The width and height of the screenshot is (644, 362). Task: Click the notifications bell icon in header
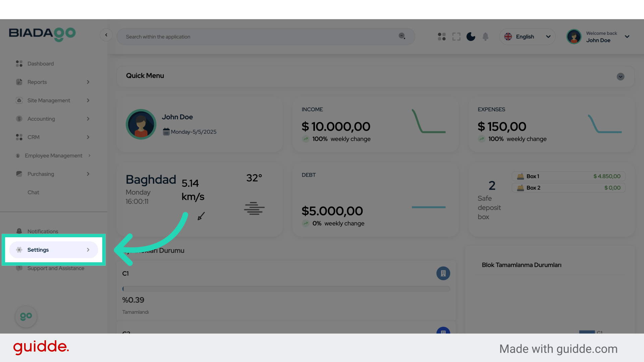(485, 37)
